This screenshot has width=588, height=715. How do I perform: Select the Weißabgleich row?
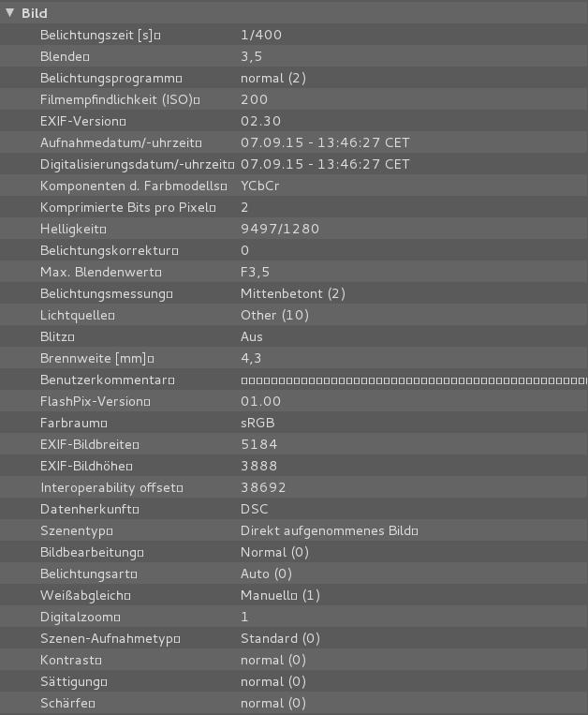tap(84, 595)
